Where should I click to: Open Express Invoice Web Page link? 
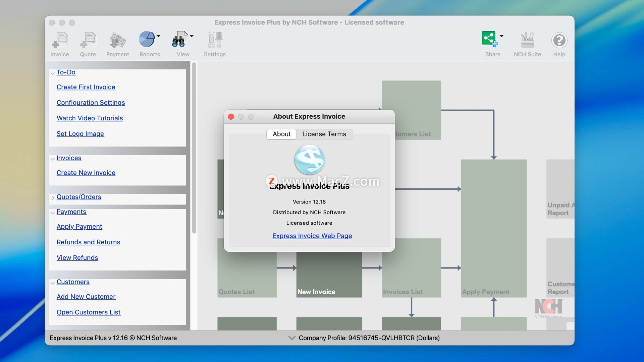tap(312, 236)
